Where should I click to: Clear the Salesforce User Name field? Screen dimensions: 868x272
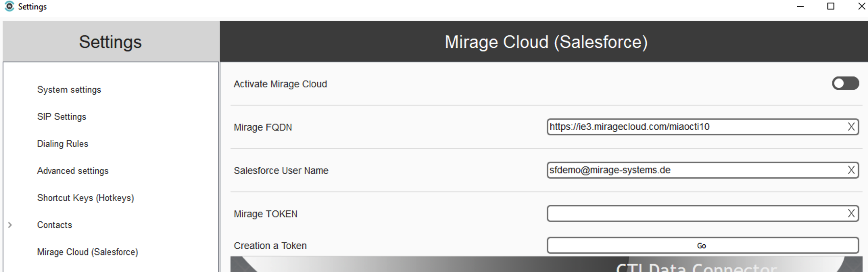pos(851,170)
